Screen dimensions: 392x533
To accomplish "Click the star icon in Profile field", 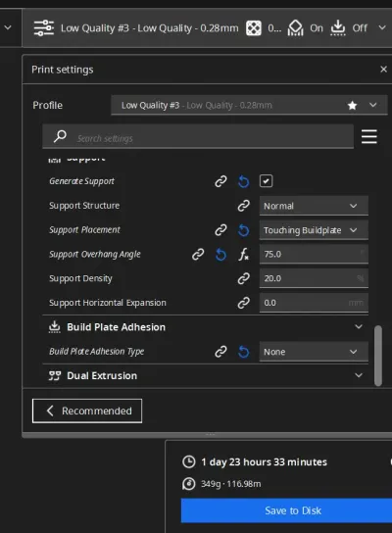I will coord(352,106).
